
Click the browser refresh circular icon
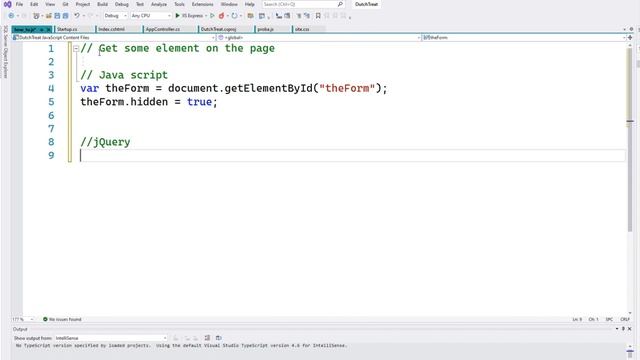[234, 16]
